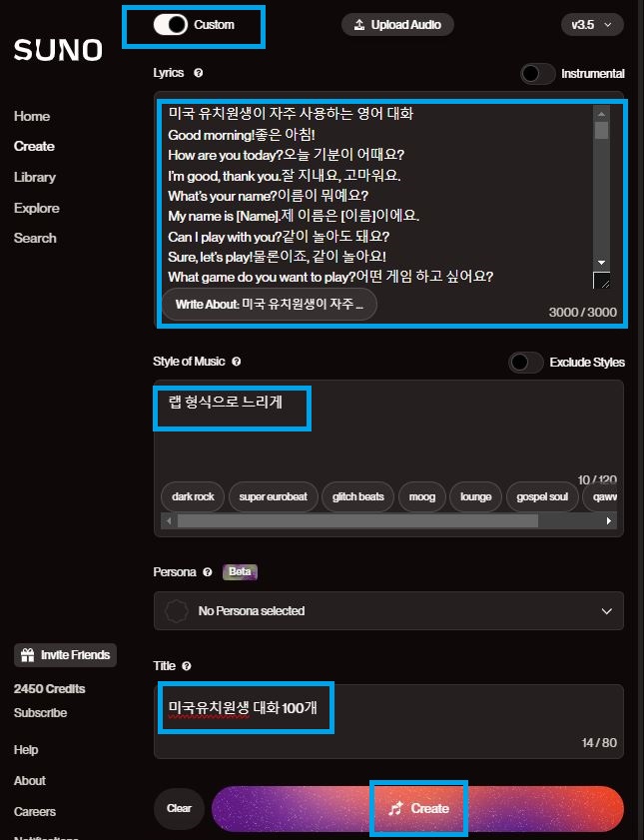
Task: Click the Create song button
Action: point(417,808)
